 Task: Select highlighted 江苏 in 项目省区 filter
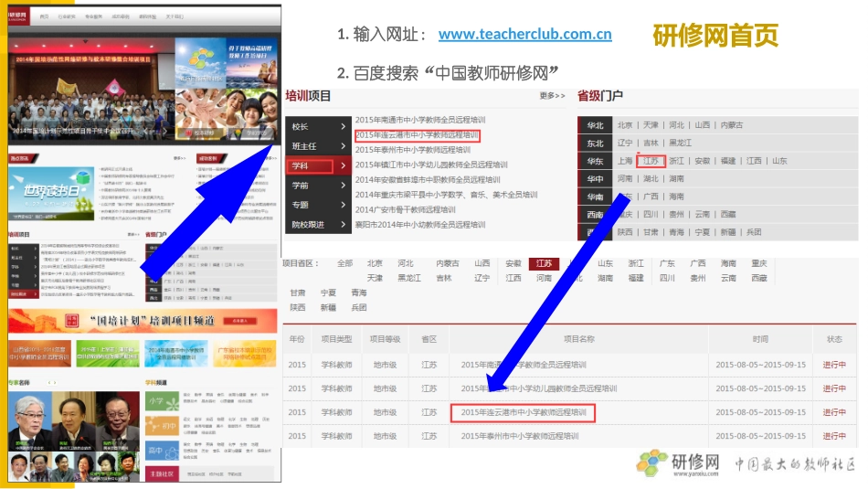[x=544, y=263]
